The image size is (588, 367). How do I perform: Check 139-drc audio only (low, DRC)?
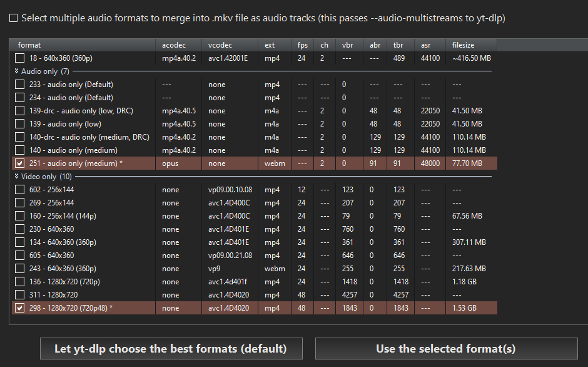[x=19, y=111]
